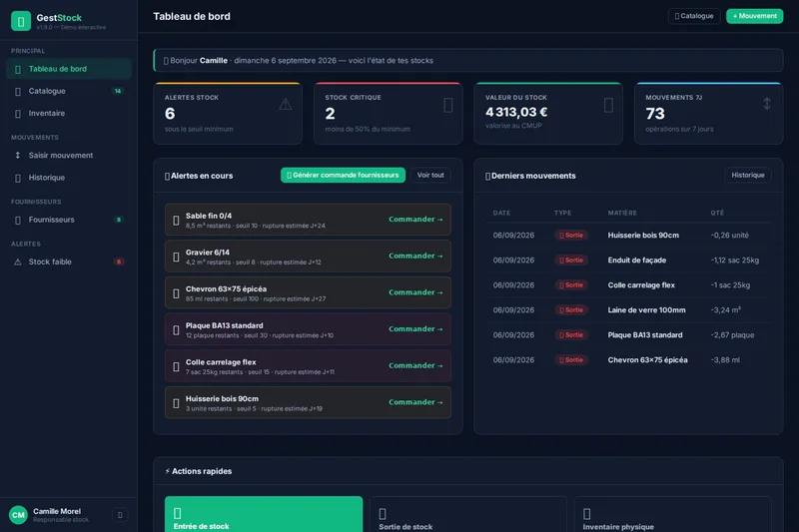Click the Alertes en cours header icon

click(x=167, y=176)
